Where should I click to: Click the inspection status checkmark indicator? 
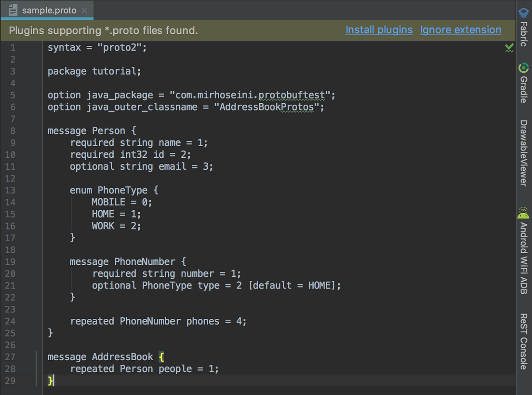[509, 48]
